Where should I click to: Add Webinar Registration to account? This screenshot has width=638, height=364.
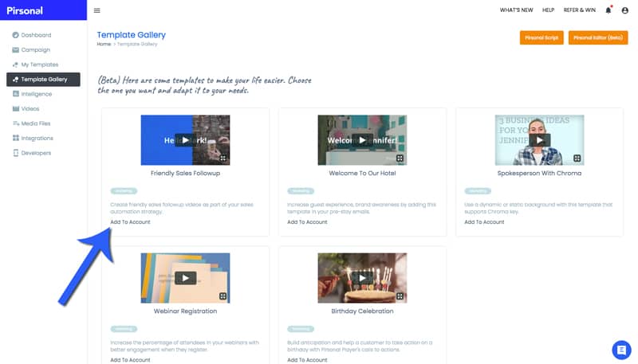[x=130, y=360]
